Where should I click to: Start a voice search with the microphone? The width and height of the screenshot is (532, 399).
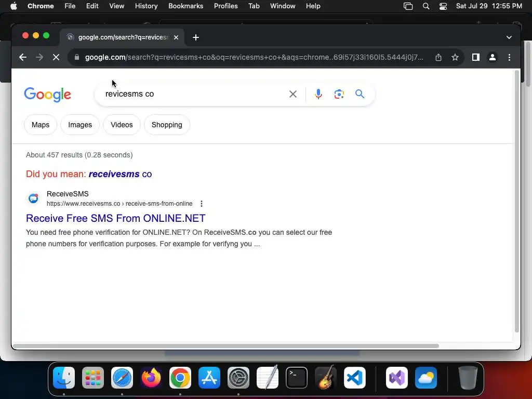click(318, 94)
